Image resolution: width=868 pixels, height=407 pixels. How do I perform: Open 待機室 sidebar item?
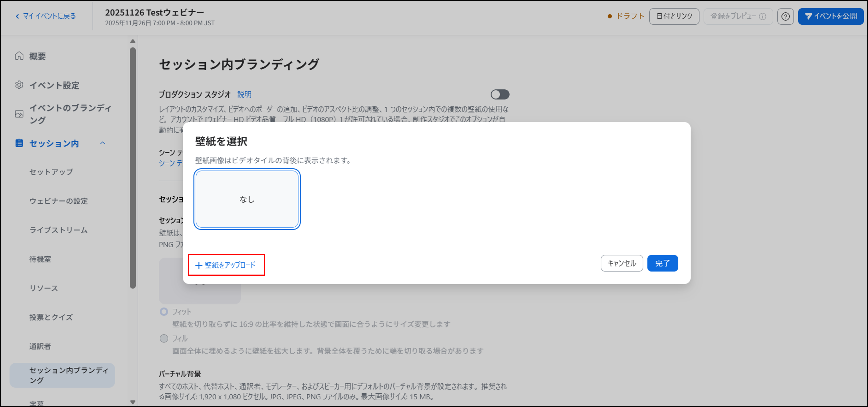pos(40,259)
